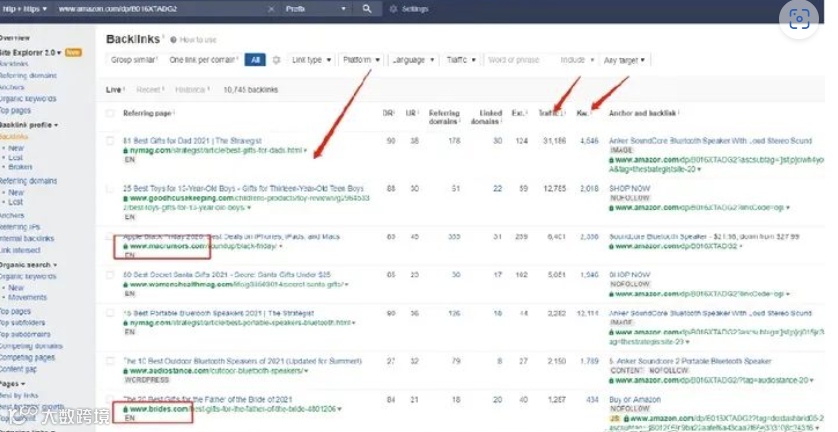Click the 10,745 backlinks count text
838x432 pixels.
251,90
